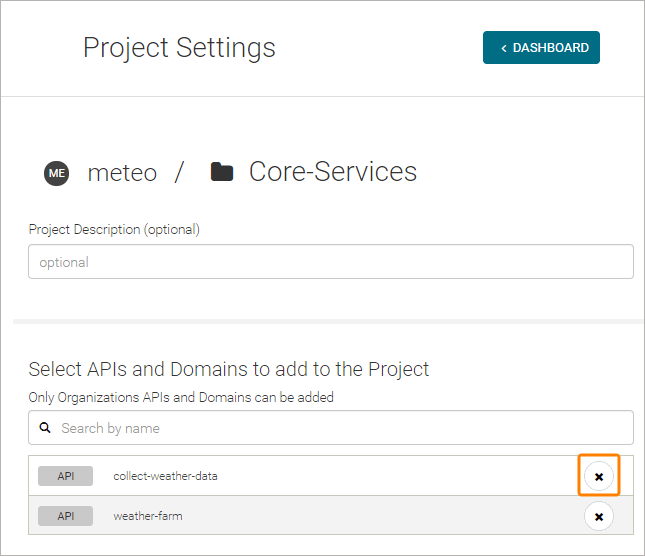Remove weather-farm with its X button
645x556 pixels.
click(598, 516)
